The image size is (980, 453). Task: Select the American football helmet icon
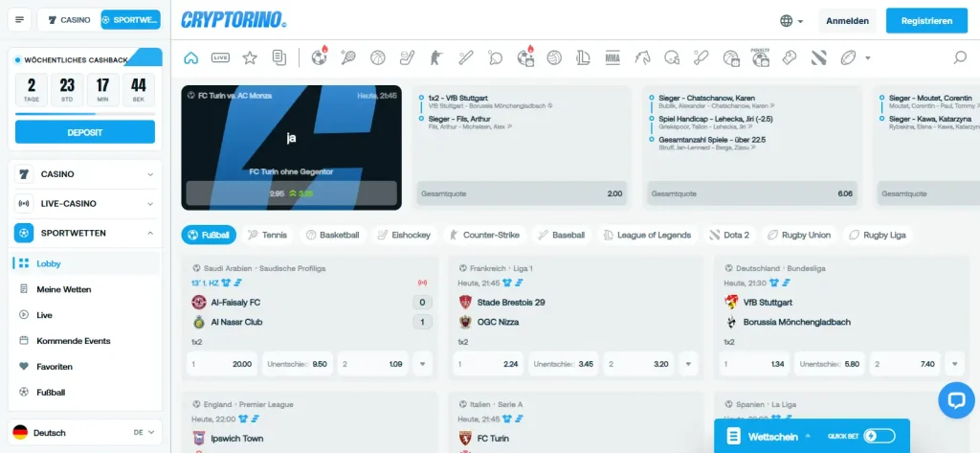tap(672, 57)
